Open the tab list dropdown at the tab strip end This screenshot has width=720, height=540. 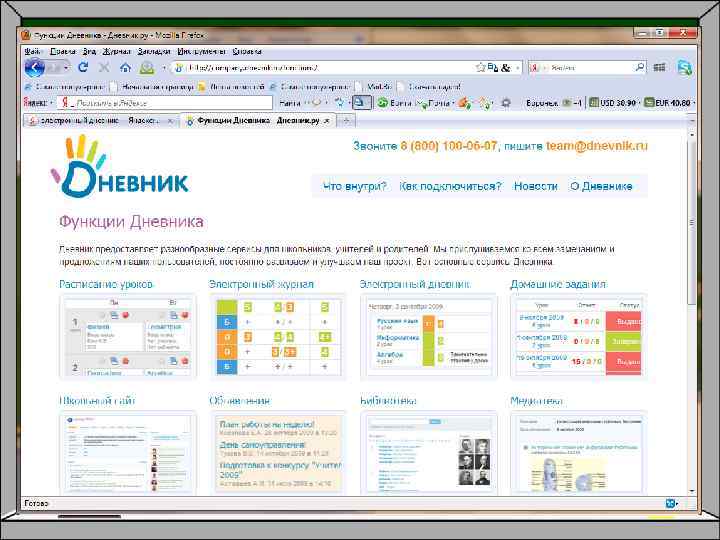[x=692, y=120]
